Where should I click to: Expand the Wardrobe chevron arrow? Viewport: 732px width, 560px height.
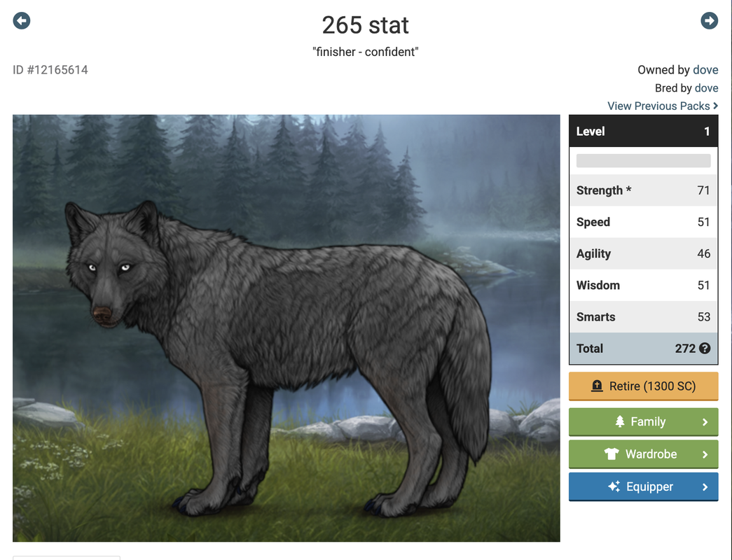(705, 454)
